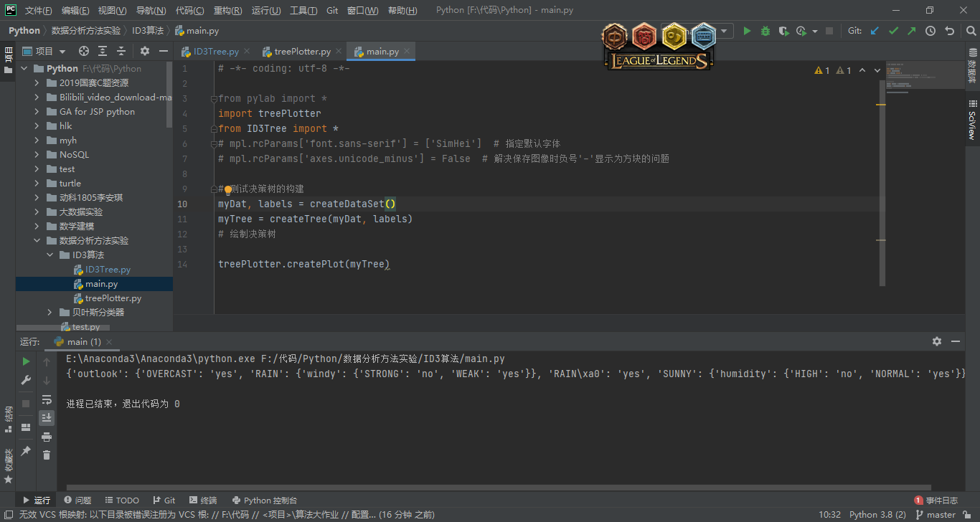980x522 pixels.
Task: Toggle soft-wrap in the Run console
Action: (47, 399)
